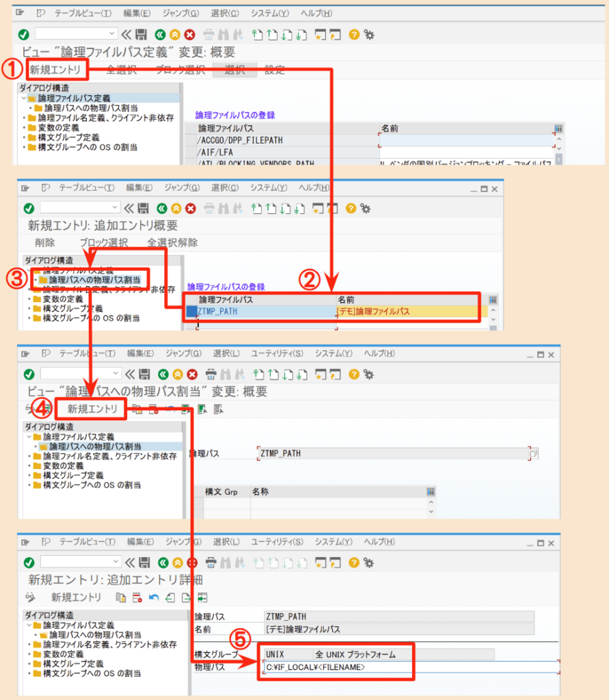This screenshot has width=609, height=700.
Task: Click 新規エントリ button in the 論理ファイルパス定義 view window
Action: pyautogui.click(x=55, y=70)
